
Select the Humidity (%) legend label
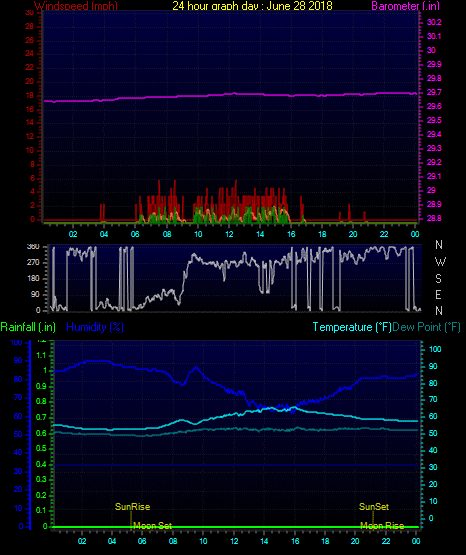coord(95,327)
